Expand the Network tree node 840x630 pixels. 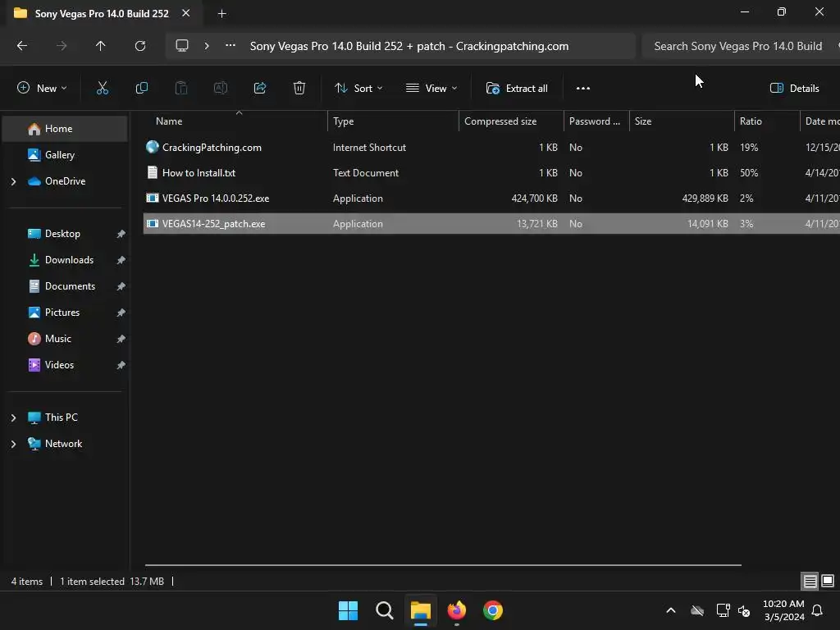(x=13, y=444)
